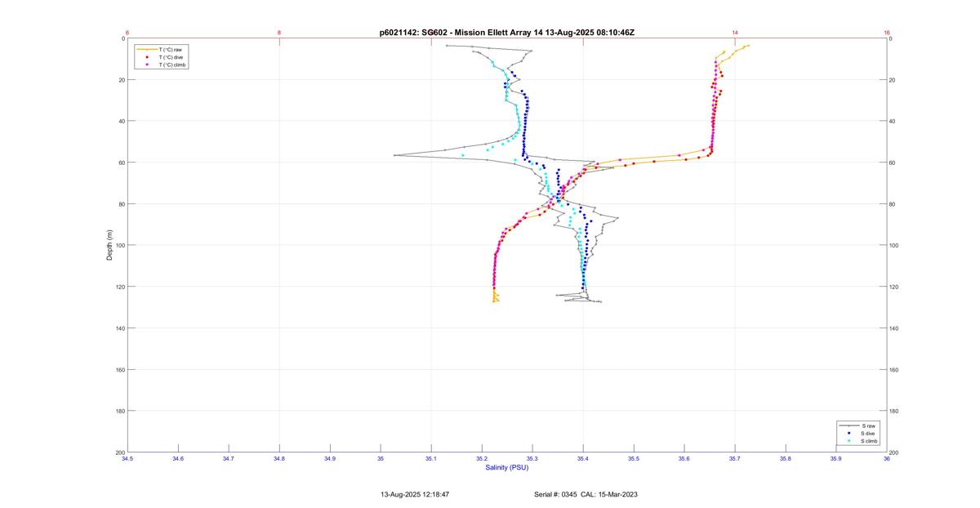Select 'S dive' legend entry

pyautogui.click(x=859, y=434)
